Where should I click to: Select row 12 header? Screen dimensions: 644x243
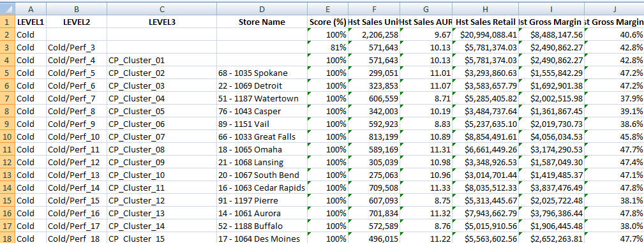(8, 162)
